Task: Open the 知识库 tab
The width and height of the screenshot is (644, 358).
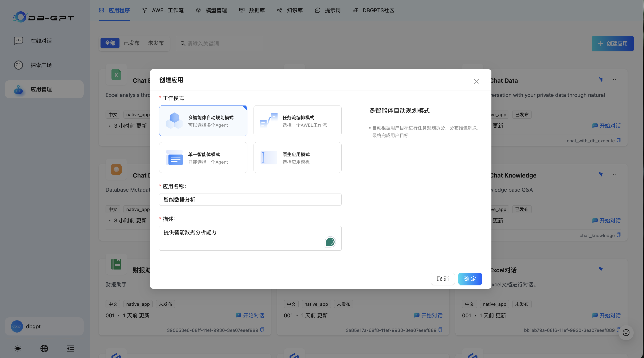Action: click(290, 10)
